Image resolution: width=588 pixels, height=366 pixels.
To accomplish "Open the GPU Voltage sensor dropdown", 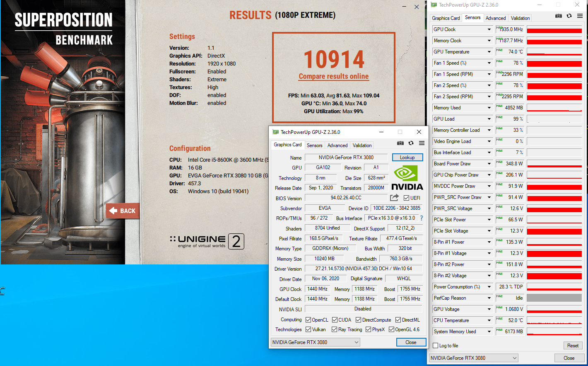I will click(x=489, y=309).
